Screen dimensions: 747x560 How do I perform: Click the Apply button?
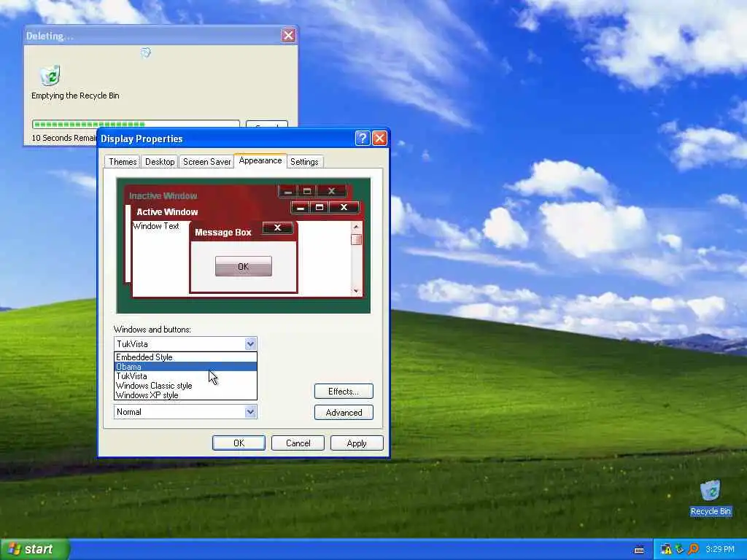[357, 443]
